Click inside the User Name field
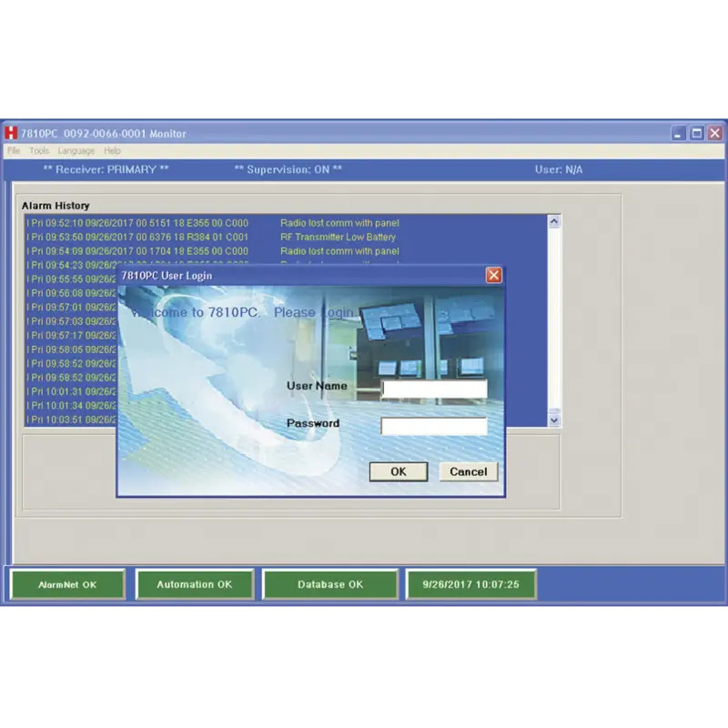Image resolution: width=728 pixels, height=728 pixels. pyautogui.click(x=434, y=389)
